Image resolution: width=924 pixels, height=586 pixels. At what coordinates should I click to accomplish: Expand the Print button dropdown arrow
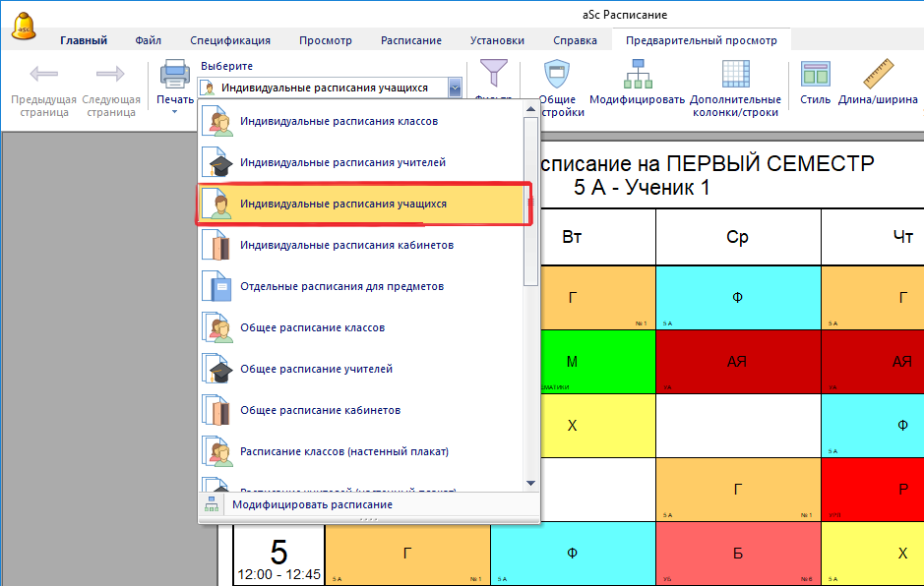pyautogui.click(x=174, y=111)
